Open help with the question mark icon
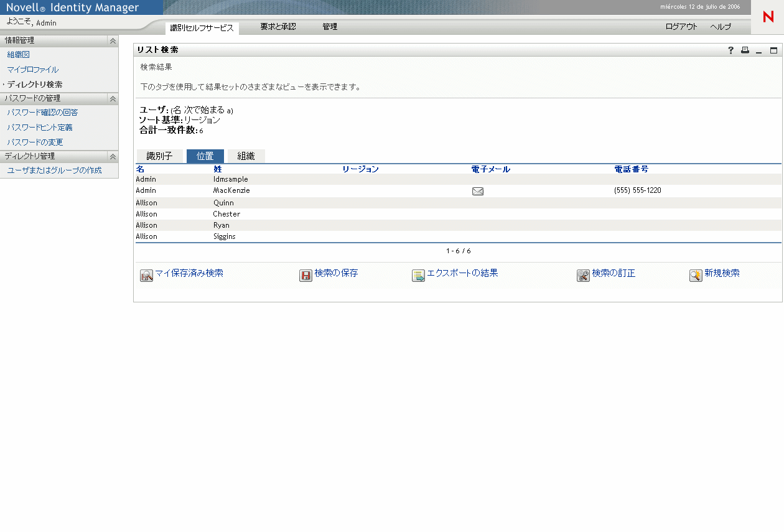Viewport: 784px width, 532px height. (x=730, y=50)
